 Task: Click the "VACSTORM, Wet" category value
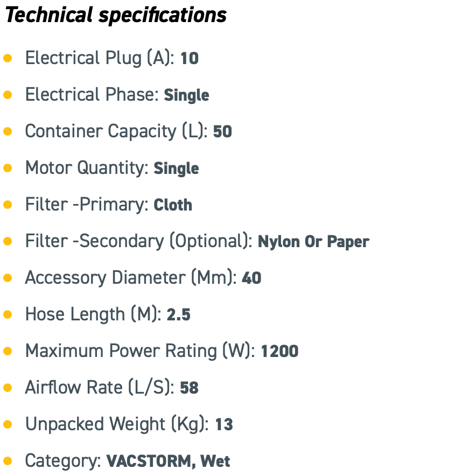pyautogui.click(x=168, y=461)
